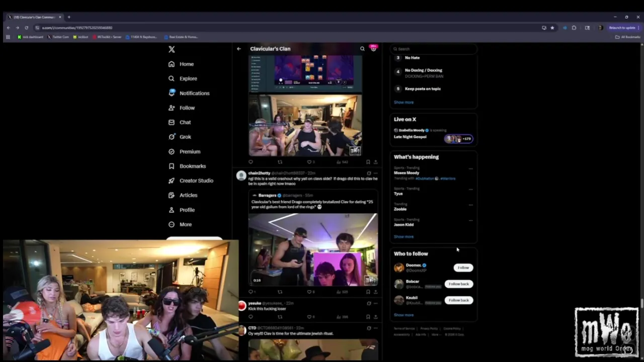Screen dimensions: 644x362
Task: Expand Show more under What's happening
Action: click(404, 236)
